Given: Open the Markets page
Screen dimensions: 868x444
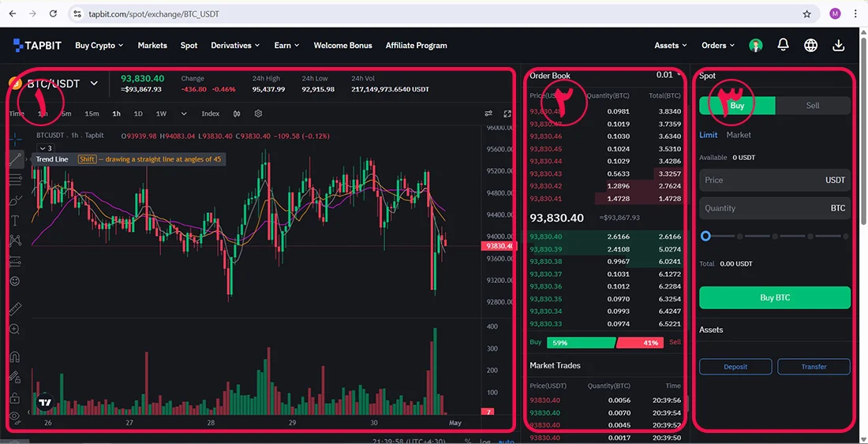Looking at the screenshot, I should [x=152, y=45].
